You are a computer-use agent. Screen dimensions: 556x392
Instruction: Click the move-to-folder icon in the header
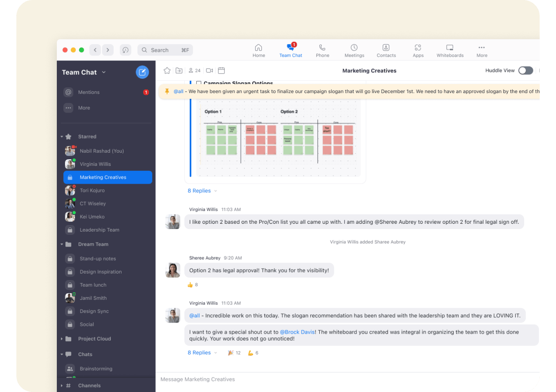point(179,71)
